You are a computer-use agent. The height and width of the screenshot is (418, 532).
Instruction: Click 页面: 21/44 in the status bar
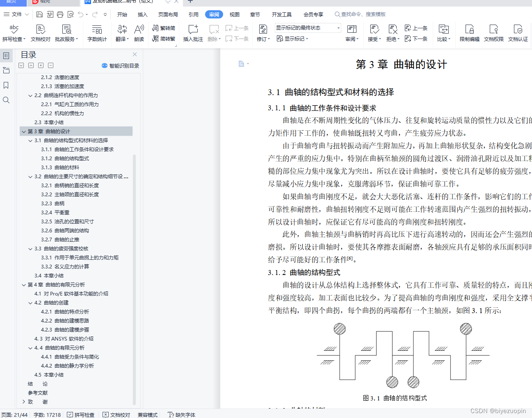pyautogui.click(x=14, y=415)
